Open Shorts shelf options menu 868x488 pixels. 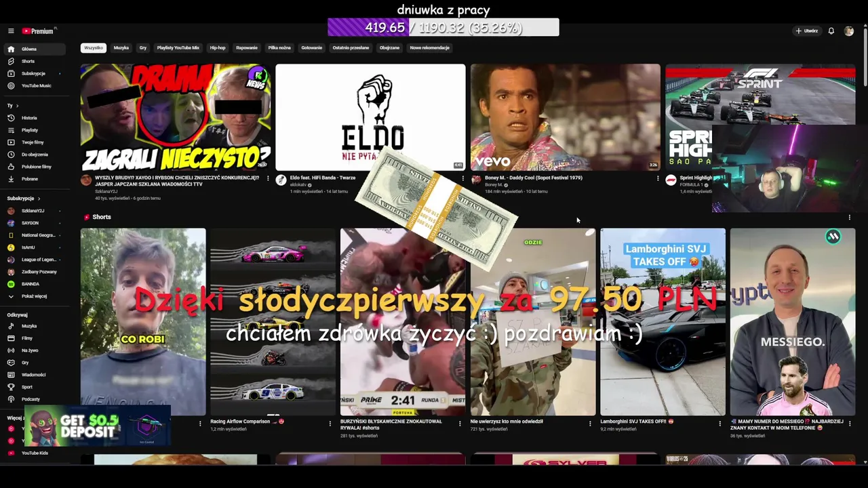[849, 218]
